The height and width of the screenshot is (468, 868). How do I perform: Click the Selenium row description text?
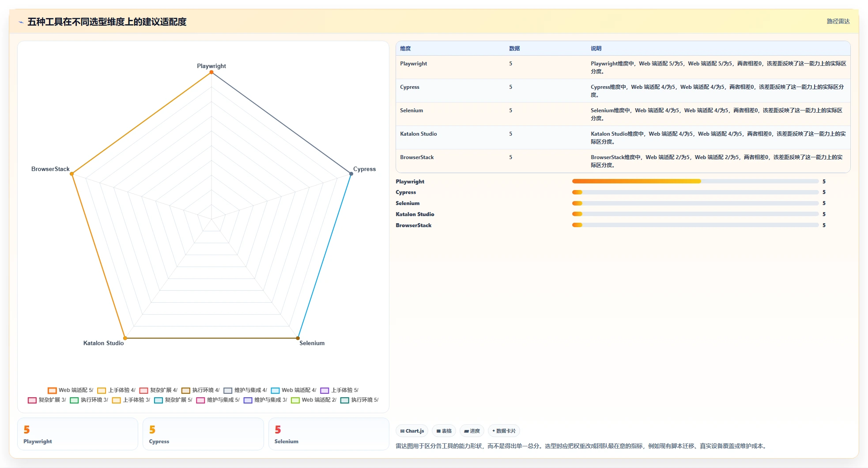coord(717,114)
